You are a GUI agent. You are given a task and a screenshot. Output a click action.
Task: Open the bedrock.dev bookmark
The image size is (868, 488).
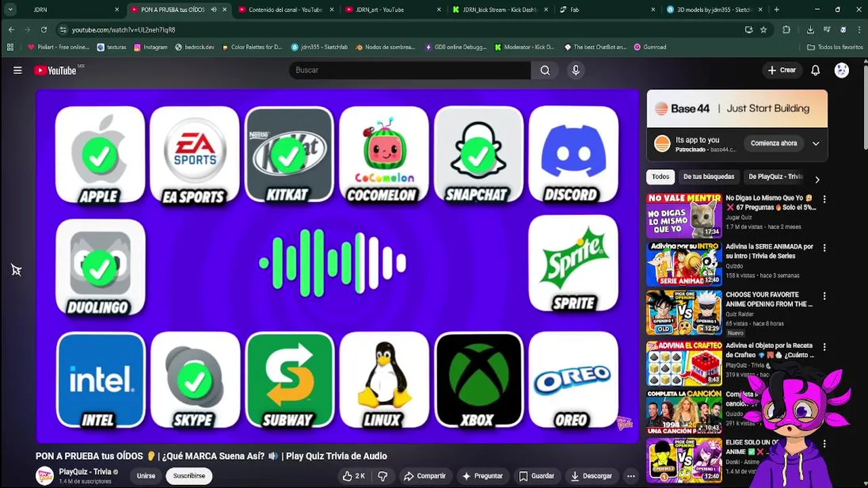tap(194, 47)
